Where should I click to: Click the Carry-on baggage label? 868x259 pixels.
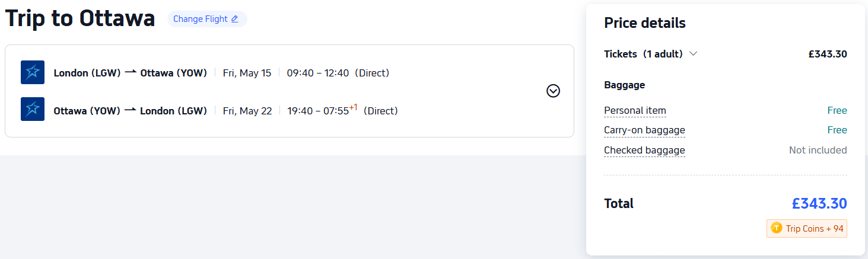point(644,130)
